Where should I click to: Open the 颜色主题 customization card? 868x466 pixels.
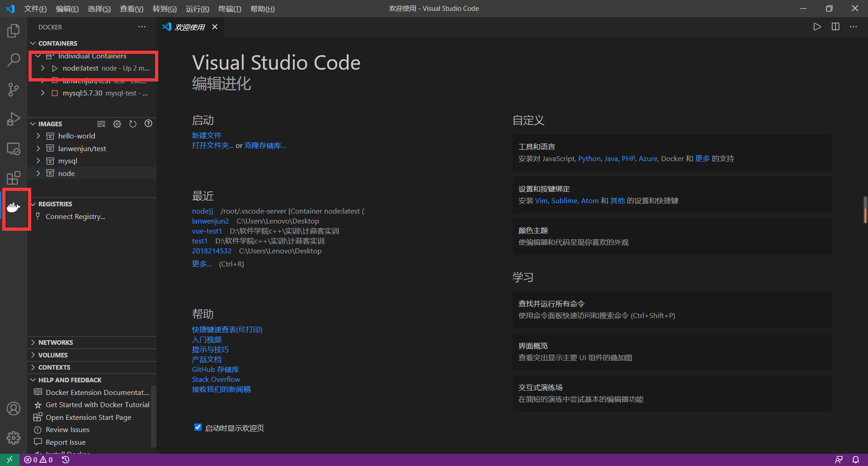pos(672,237)
